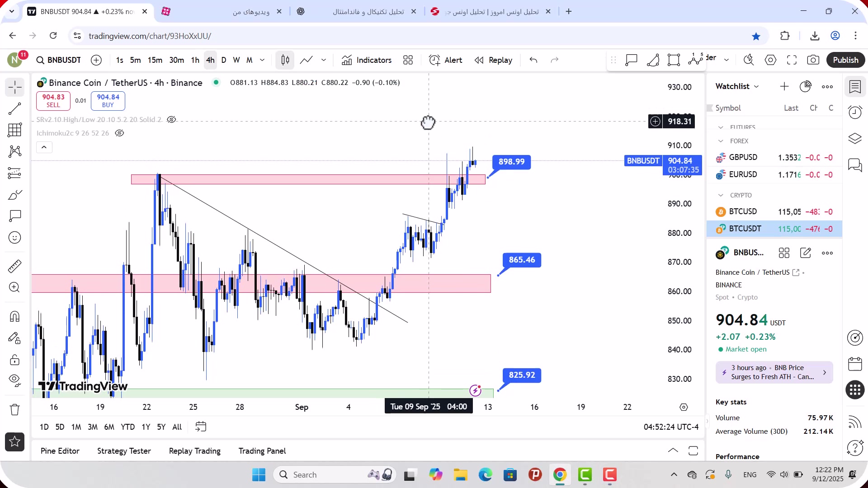The width and height of the screenshot is (868, 488).
Task: Open the patterns tool icon
Action: pyautogui.click(x=14, y=151)
